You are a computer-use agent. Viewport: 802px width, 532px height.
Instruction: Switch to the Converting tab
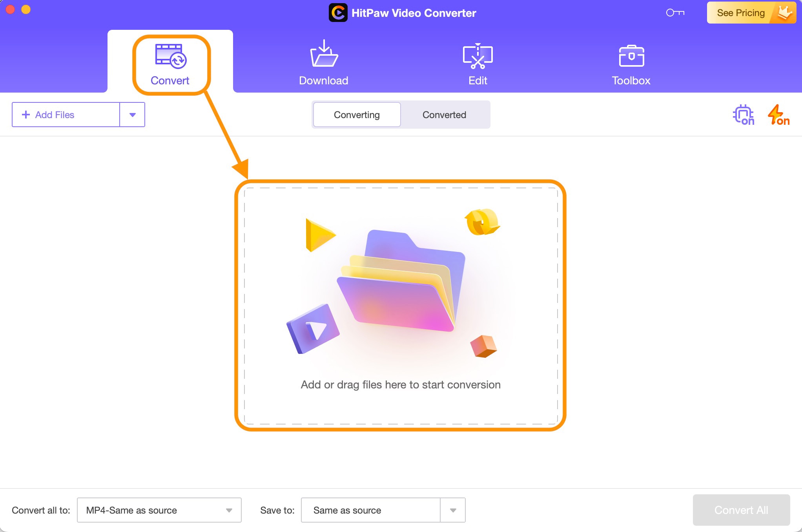[356, 114]
